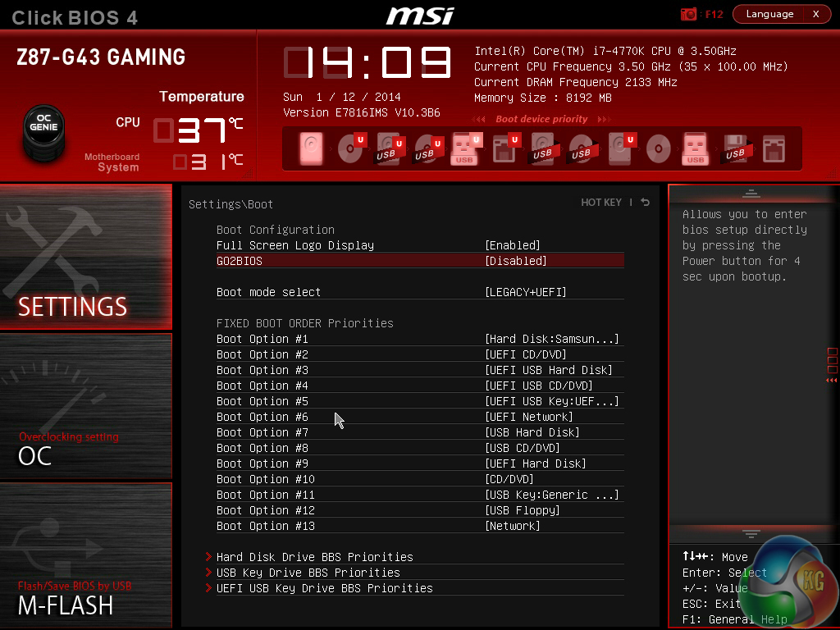Click the UEFI USB hard disk icon
The height and width of the screenshot is (630, 840).
tap(390, 148)
